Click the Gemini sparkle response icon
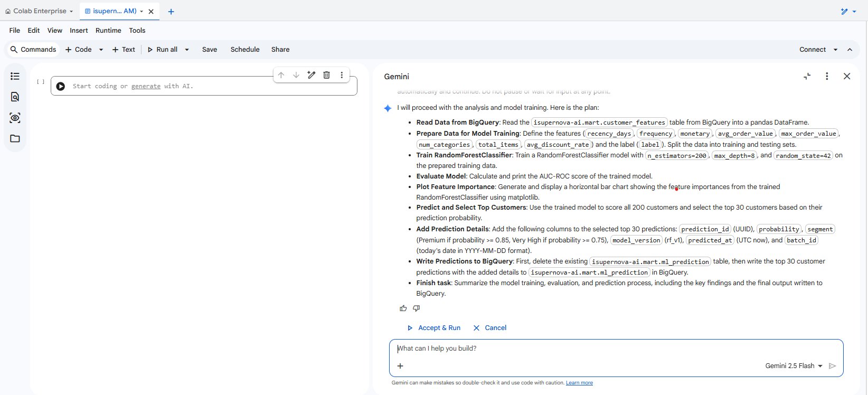The image size is (868, 395). [388, 108]
